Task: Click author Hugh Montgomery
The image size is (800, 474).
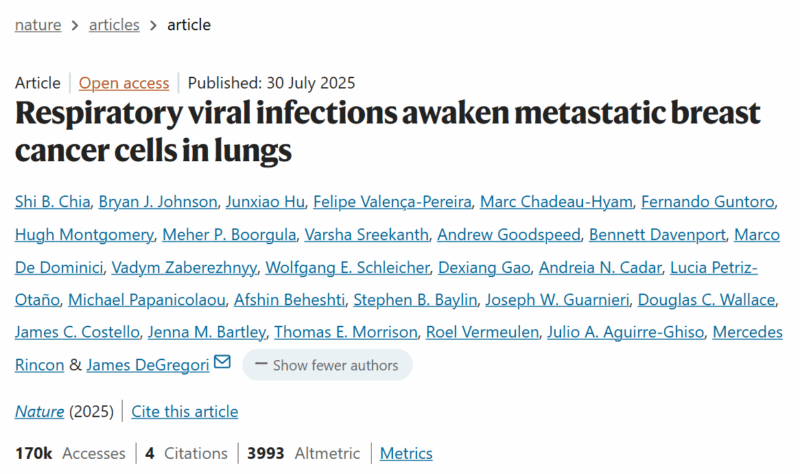Action: (x=84, y=234)
